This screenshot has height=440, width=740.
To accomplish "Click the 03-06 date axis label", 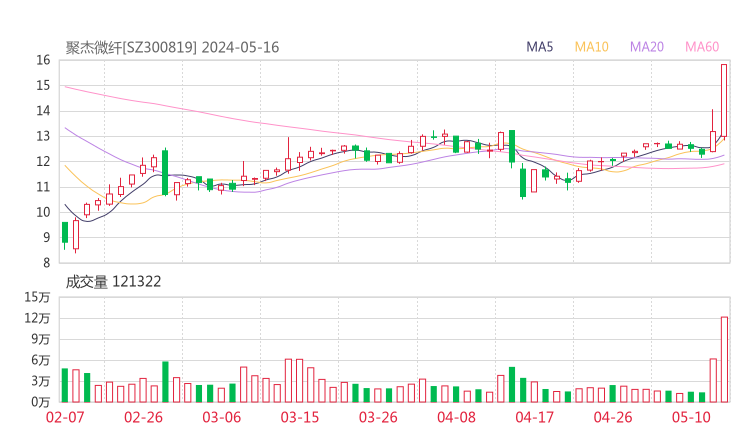I will [x=221, y=417].
